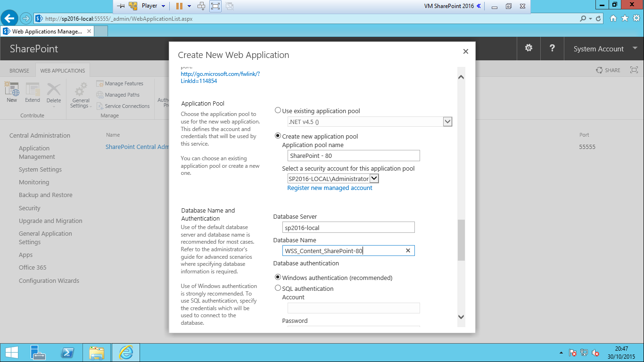Click the VM toolbar pin icon
The height and width of the screenshot is (362, 644).
coord(121,6)
